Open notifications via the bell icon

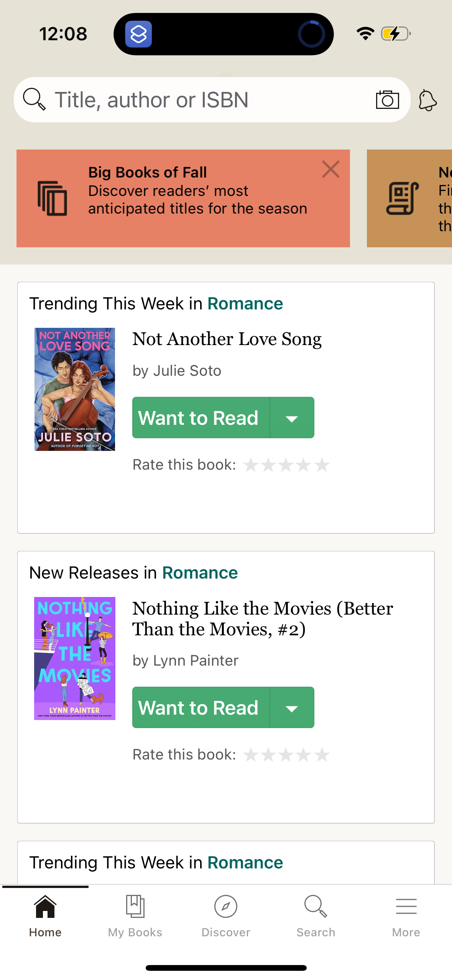point(427,100)
